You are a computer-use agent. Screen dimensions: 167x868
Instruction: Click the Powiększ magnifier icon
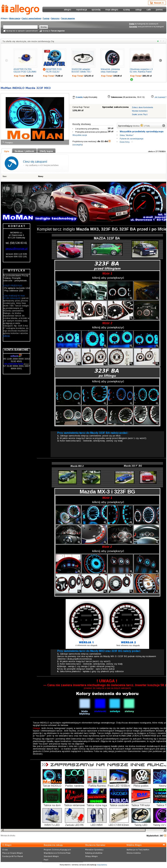click(3, 142)
